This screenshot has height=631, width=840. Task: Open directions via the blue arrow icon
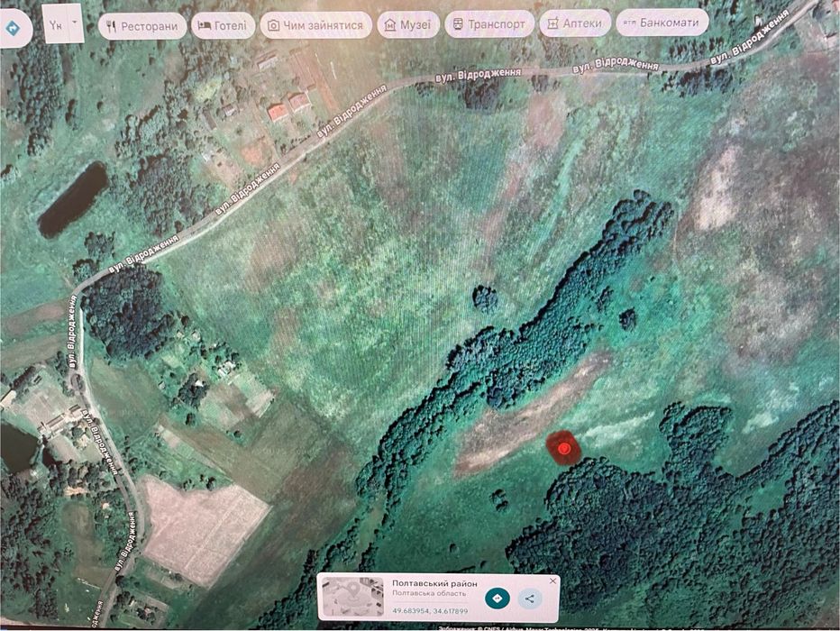click(x=12, y=27)
